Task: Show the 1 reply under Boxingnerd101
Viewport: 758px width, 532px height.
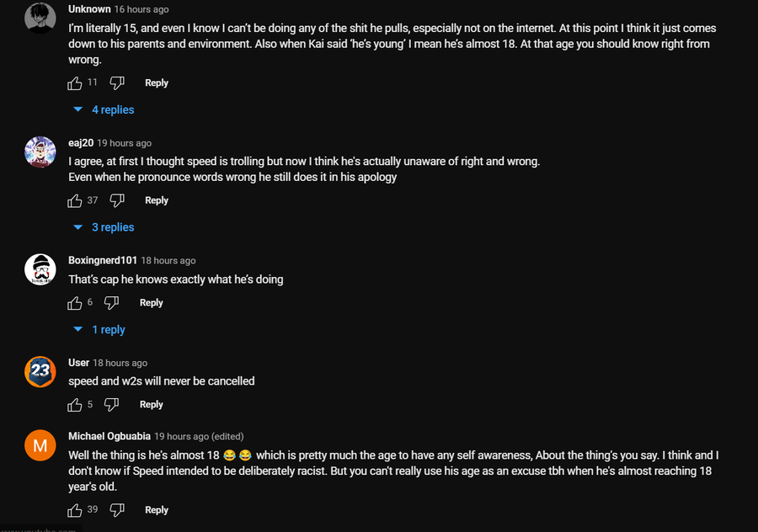Action: [100, 330]
